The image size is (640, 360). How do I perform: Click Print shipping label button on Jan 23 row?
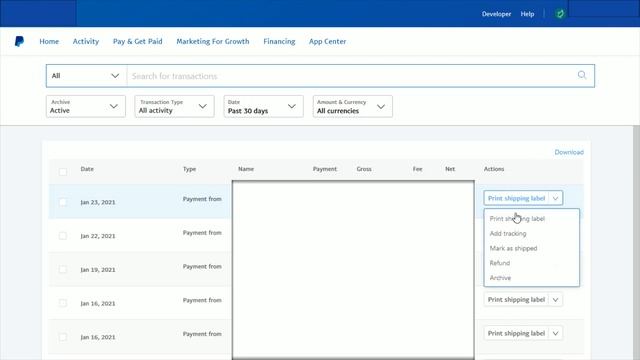[516, 198]
